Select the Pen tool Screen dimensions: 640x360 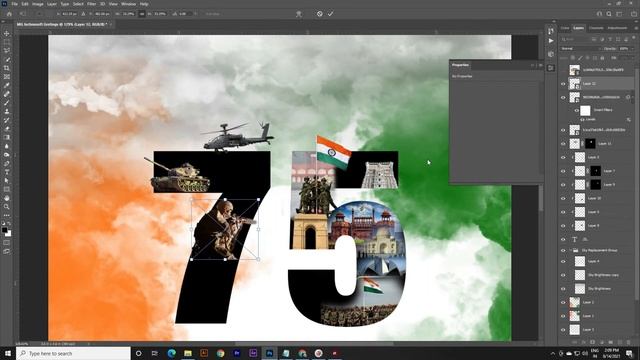tap(7, 163)
